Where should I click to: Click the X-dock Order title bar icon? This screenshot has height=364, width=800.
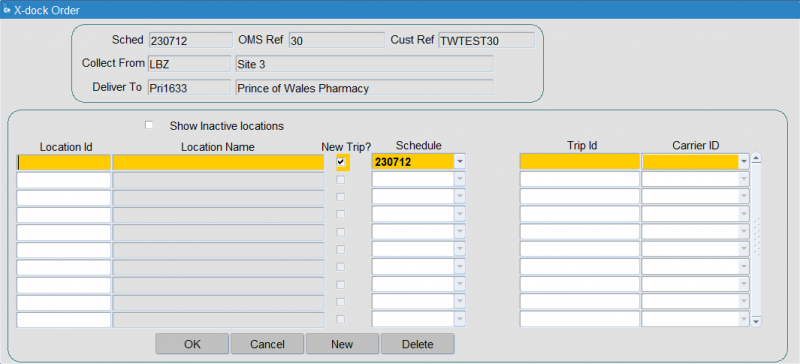click(x=7, y=10)
